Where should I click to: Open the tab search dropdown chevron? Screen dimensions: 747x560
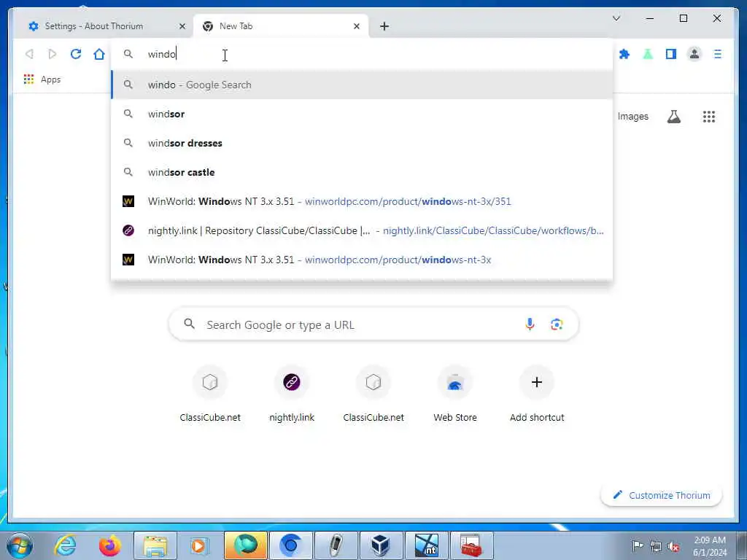point(616,18)
